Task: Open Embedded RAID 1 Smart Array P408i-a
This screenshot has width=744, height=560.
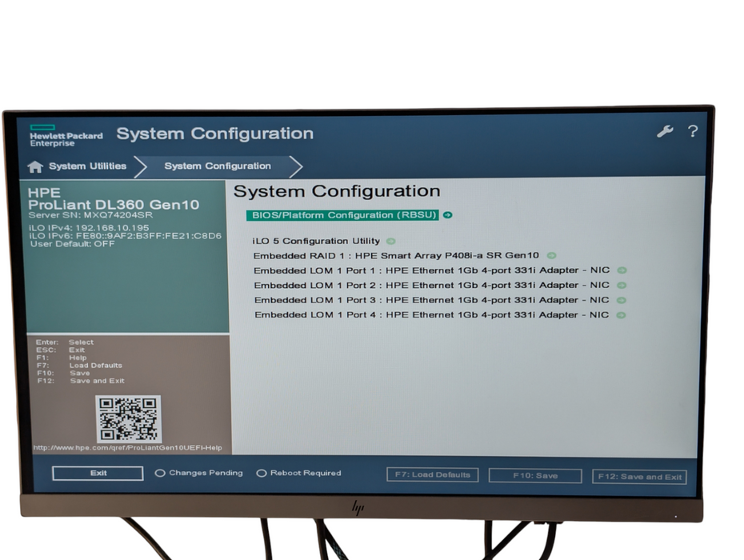Action: [x=396, y=256]
